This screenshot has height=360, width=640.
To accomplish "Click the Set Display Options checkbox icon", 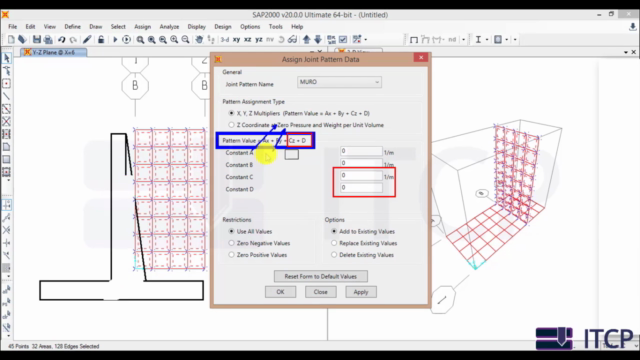I will 343,39.
